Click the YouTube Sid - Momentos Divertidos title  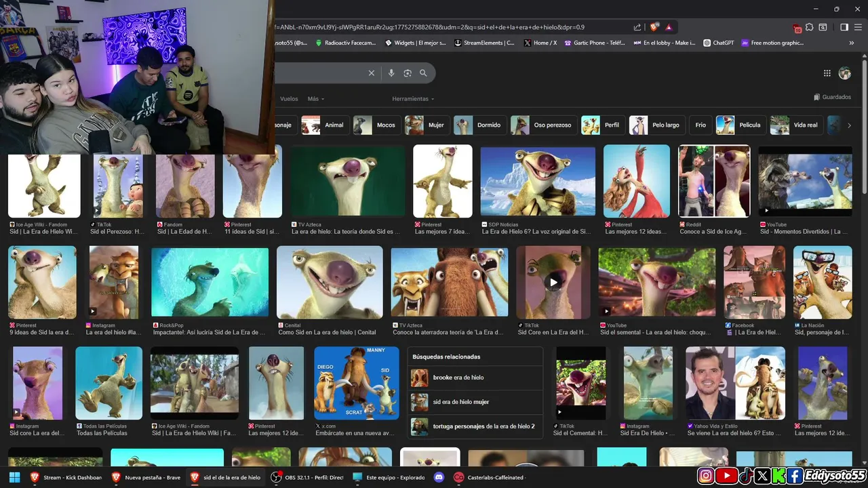804,232
